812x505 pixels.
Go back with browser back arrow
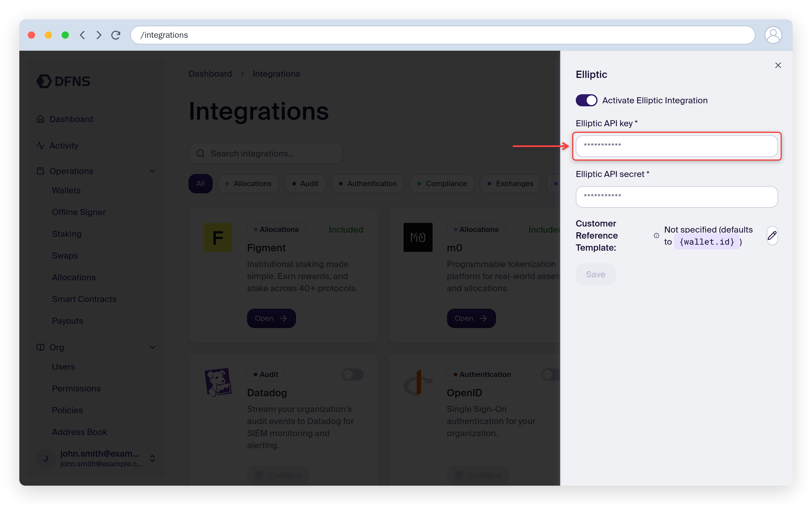(82, 35)
